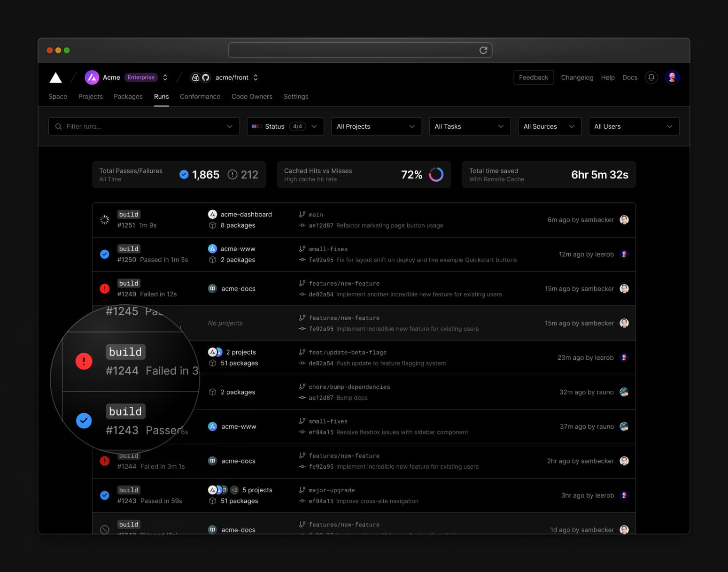Open the All Users filter dropdown
Screen dimensions: 728x572
pyautogui.click(x=633, y=126)
